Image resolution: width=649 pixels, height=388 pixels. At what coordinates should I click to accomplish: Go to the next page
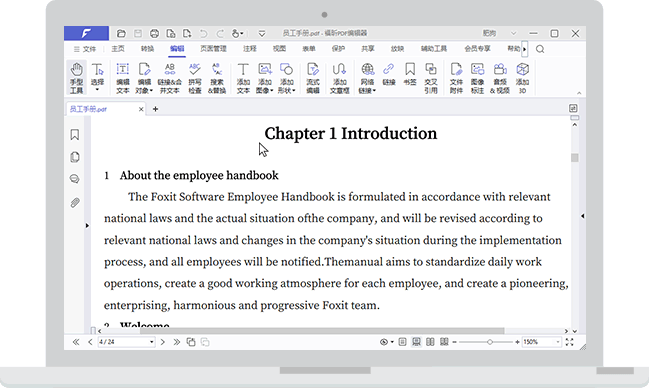coord(163,342)
